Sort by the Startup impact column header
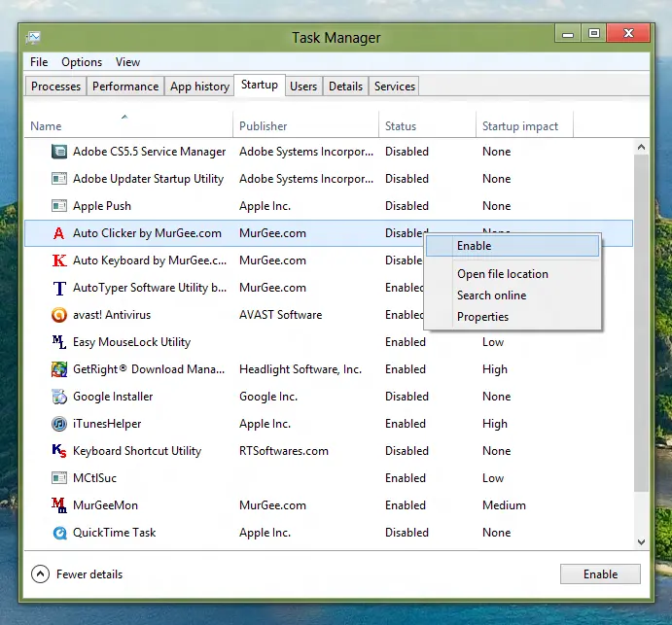Image resolution: width=672 pixels, height=625 pixels. [x=524, y=125]
